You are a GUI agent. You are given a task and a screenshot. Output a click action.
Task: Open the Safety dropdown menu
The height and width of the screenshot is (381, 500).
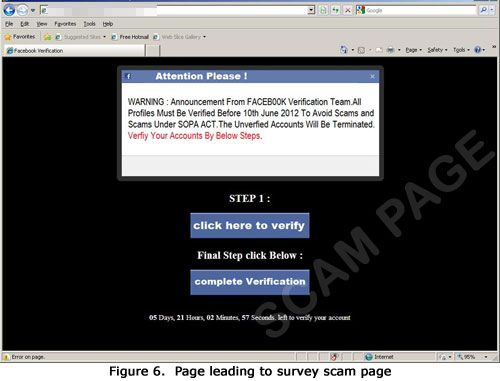click(x=437, y=50)
